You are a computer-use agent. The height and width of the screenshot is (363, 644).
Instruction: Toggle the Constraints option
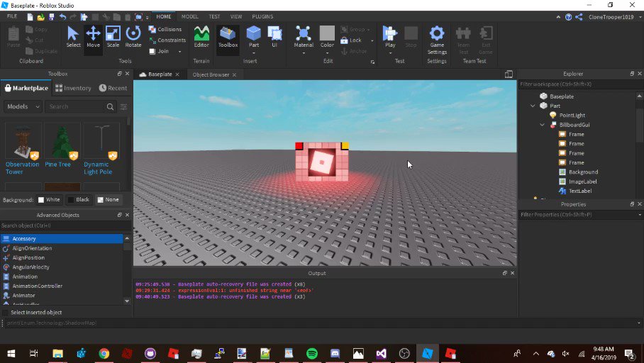tap(167, 40)
